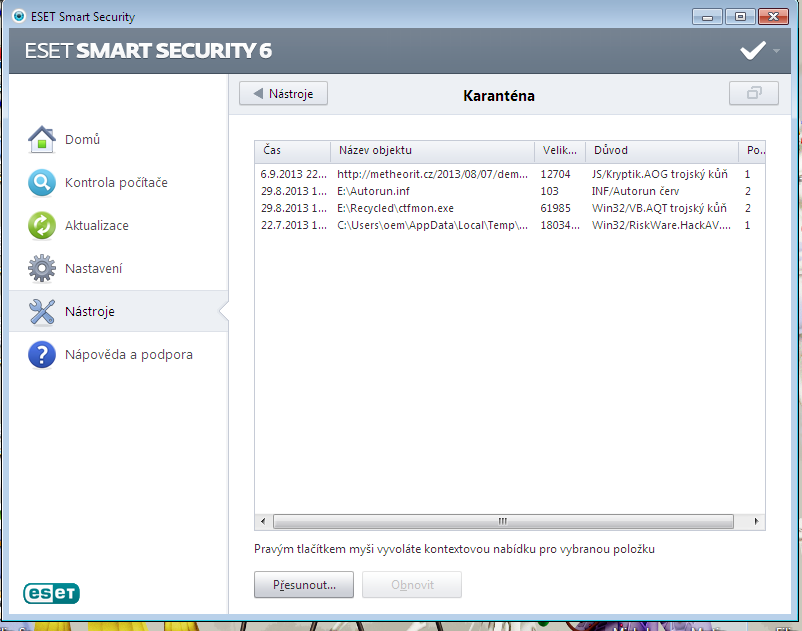
Task: Click the size value 61985
Action: point(555,208)
